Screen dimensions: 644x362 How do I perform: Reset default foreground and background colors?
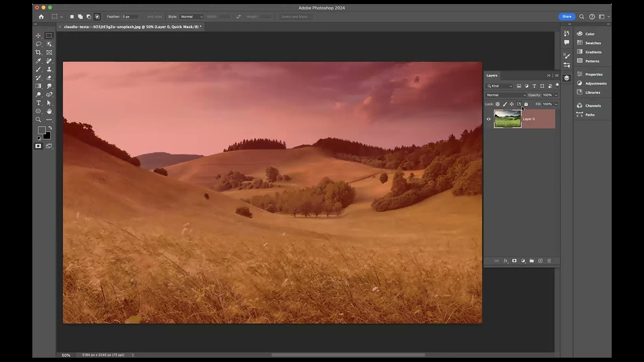point(39,138)
